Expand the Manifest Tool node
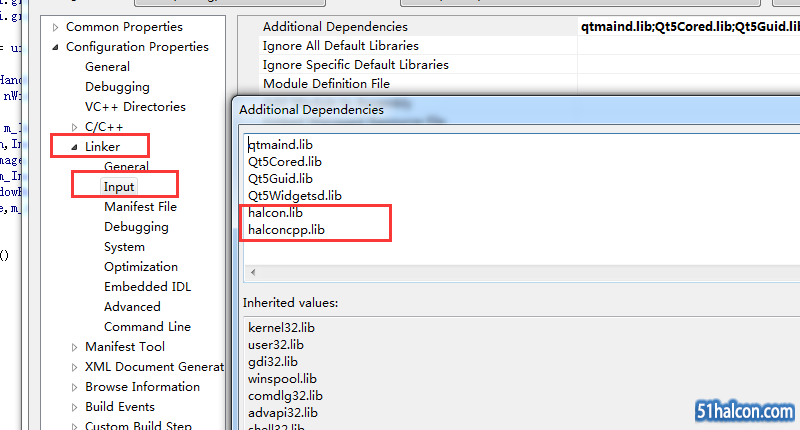Viewport: 800px width, 430px height. point(74,347)
